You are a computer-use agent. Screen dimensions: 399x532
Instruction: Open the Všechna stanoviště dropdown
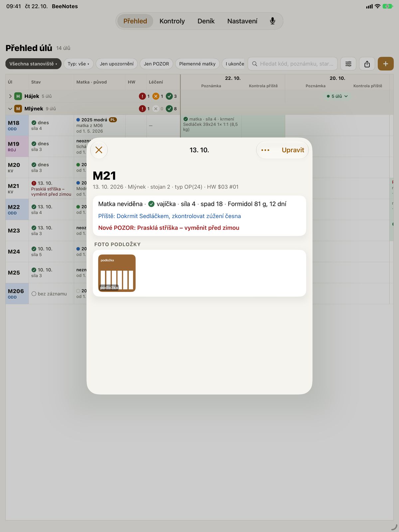[33, 64]
